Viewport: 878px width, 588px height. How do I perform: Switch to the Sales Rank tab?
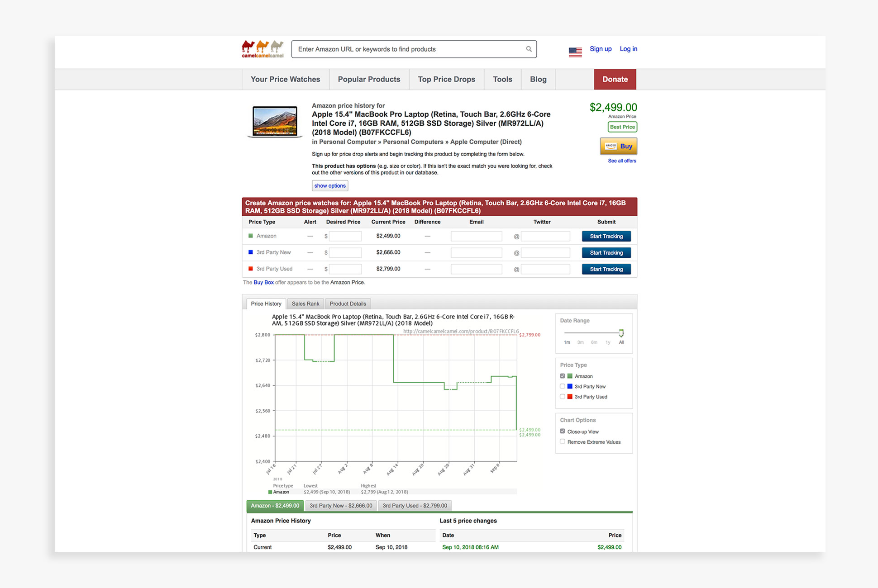click(305, 303)
